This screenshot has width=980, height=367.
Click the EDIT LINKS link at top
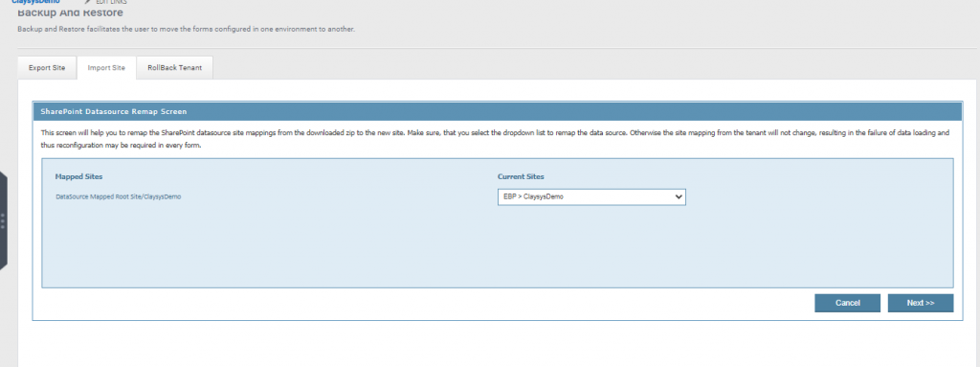(111, 2)
